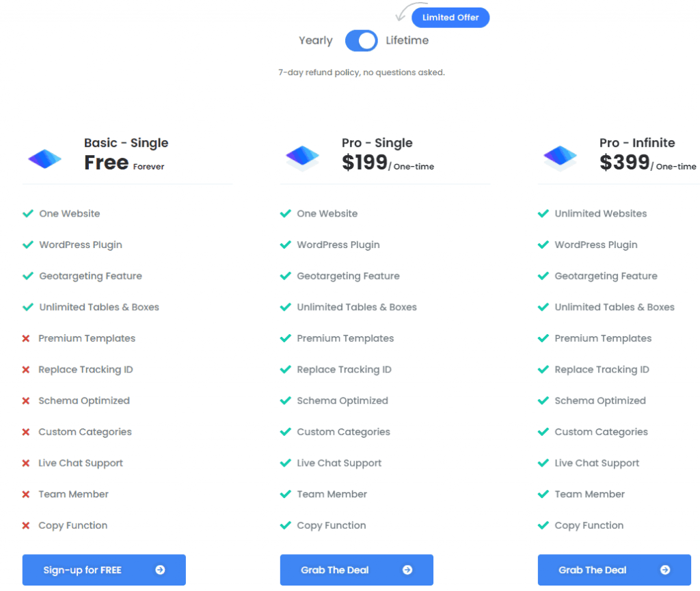The image size is (700, 591).
Task: Click the checkmark beside Basic plan's Geotargeting Feature
Action: [27, 276]
